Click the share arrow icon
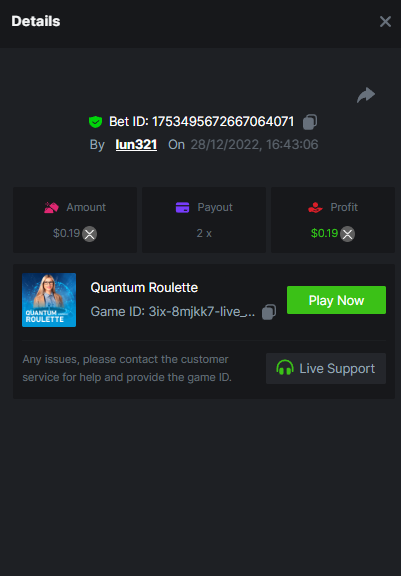 coord(366,96)
